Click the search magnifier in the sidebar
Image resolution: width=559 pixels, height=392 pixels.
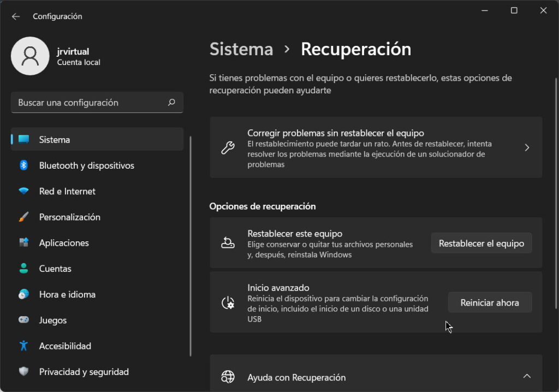(x=171, y=102)
